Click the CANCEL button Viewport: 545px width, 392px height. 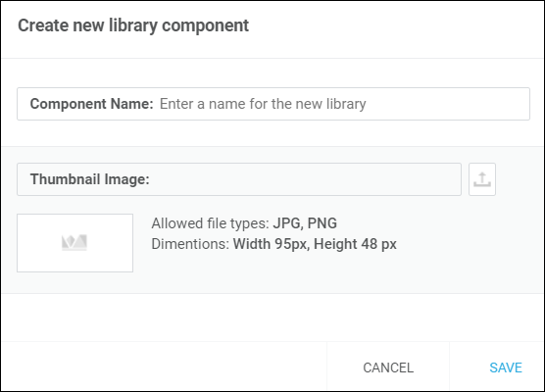coord(388,367)
